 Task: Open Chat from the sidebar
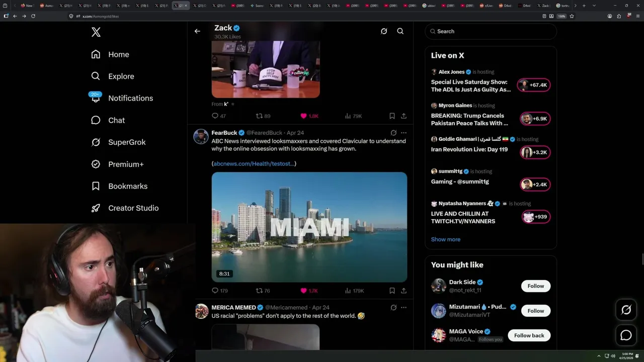(108, 120)
